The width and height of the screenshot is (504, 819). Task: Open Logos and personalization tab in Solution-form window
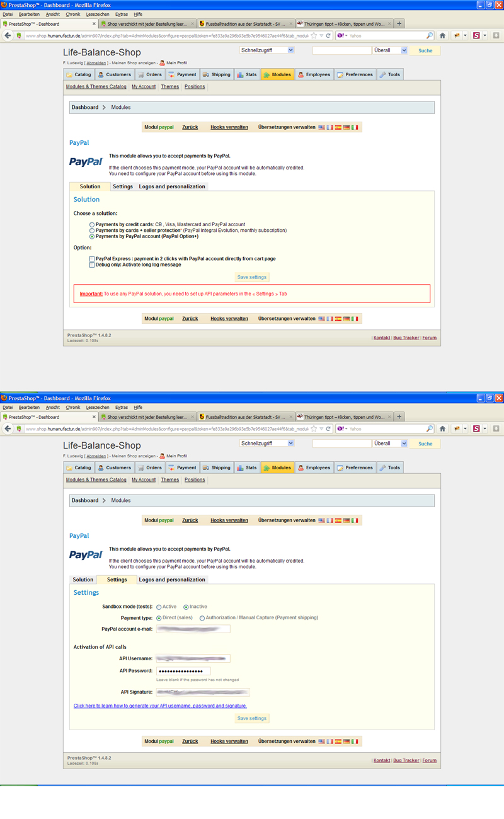(172, 186)
